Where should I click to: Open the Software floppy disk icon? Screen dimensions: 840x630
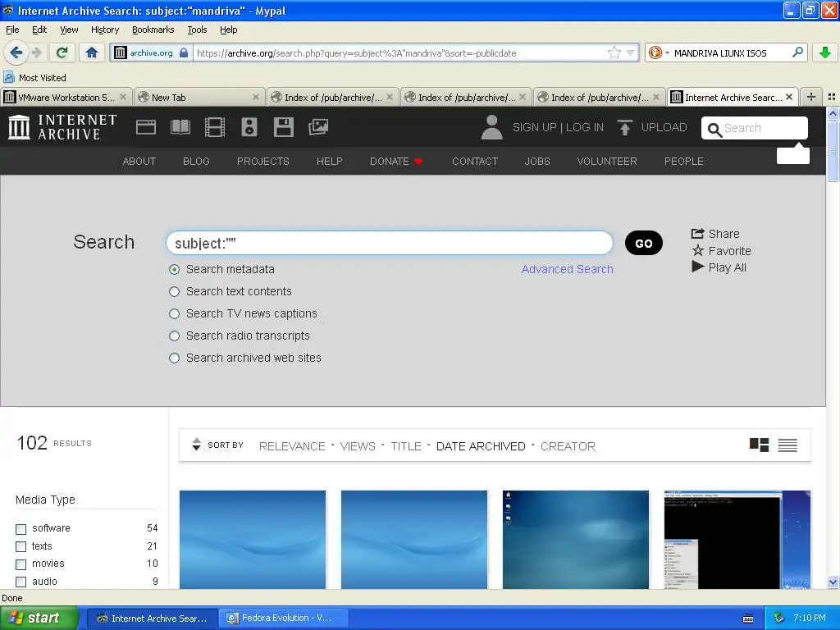pyautogui.click(x=283, y=127)
